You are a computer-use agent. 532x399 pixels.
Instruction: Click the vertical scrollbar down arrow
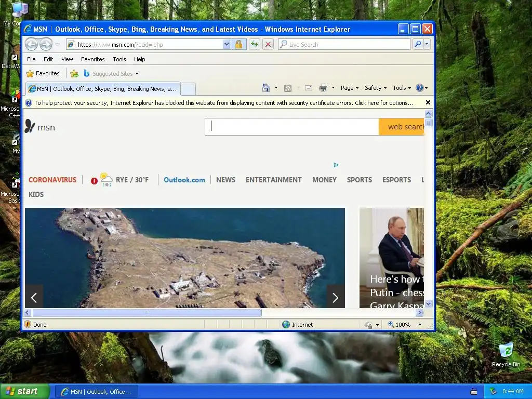pos(428,304)
